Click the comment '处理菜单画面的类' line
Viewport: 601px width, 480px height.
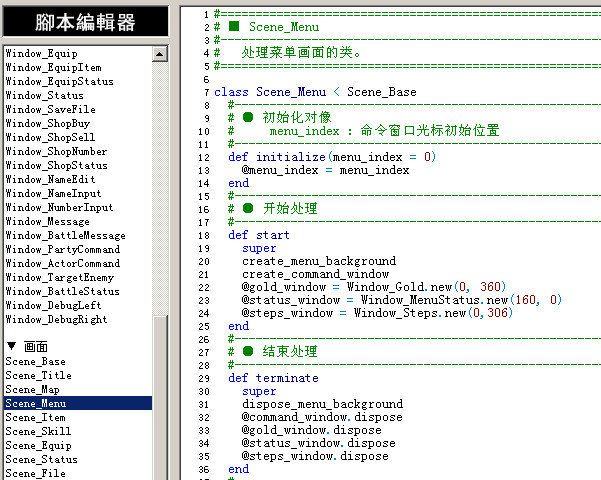300,53
